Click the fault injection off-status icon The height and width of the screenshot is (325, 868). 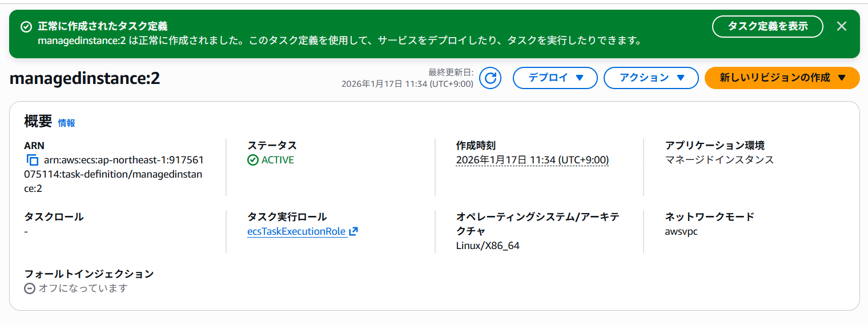pos(30,288)
